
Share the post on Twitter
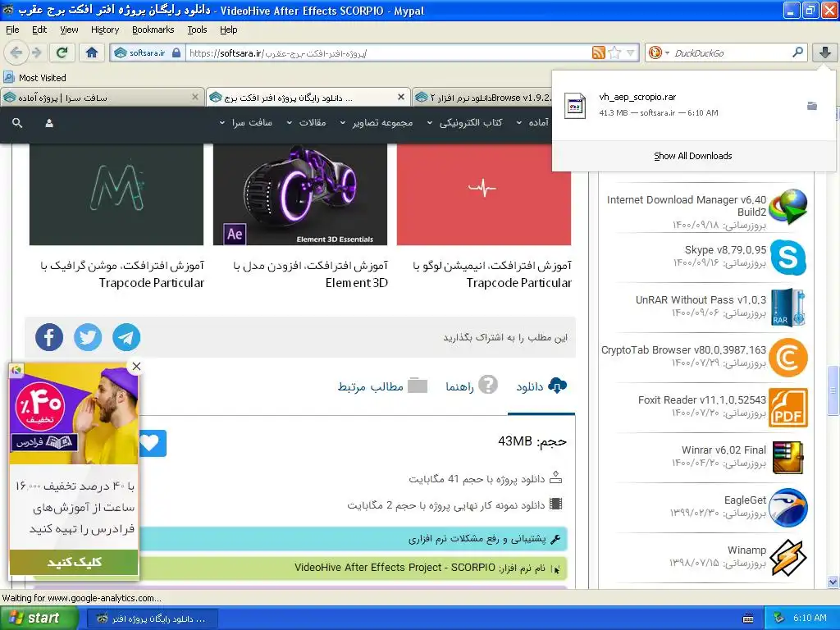click(88, 337)
